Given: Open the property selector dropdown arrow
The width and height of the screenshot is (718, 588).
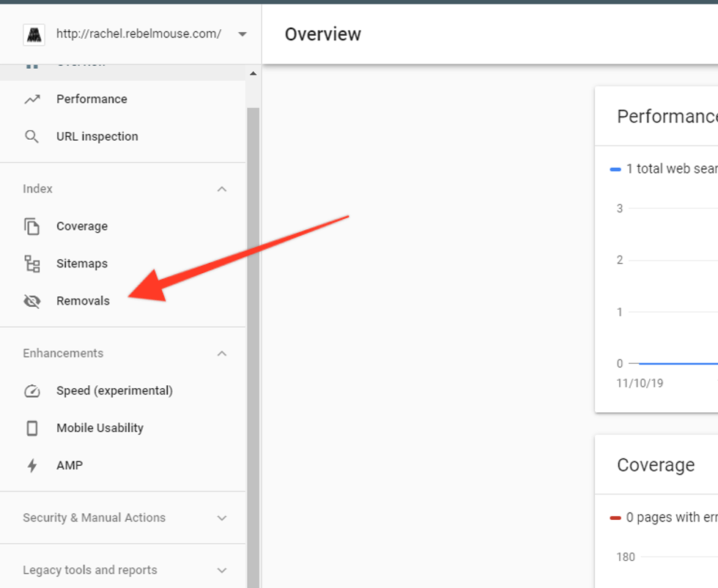Looking at the screenshot, I should (242, 34).
